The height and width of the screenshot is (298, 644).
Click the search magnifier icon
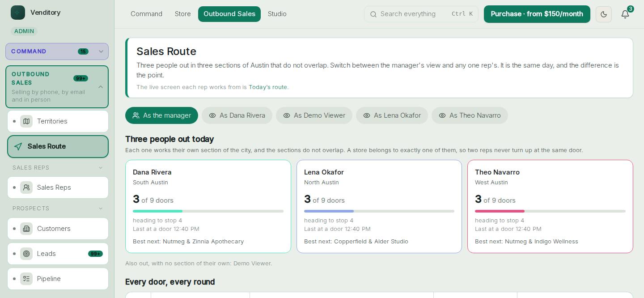tap(373, 14)
